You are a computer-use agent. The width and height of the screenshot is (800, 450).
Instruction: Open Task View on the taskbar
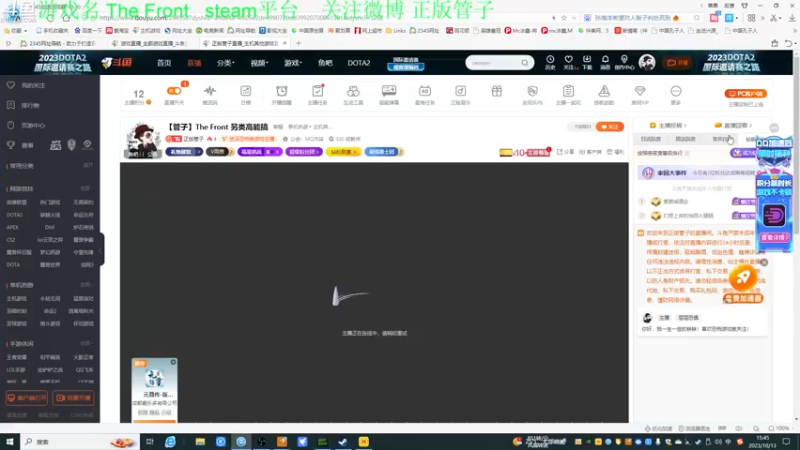pos(149,442)
